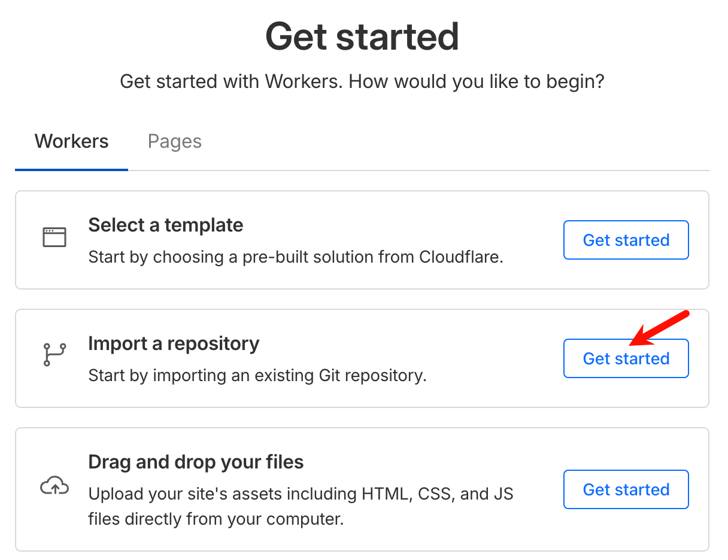Switch to the Workers tab

point(72,142)
